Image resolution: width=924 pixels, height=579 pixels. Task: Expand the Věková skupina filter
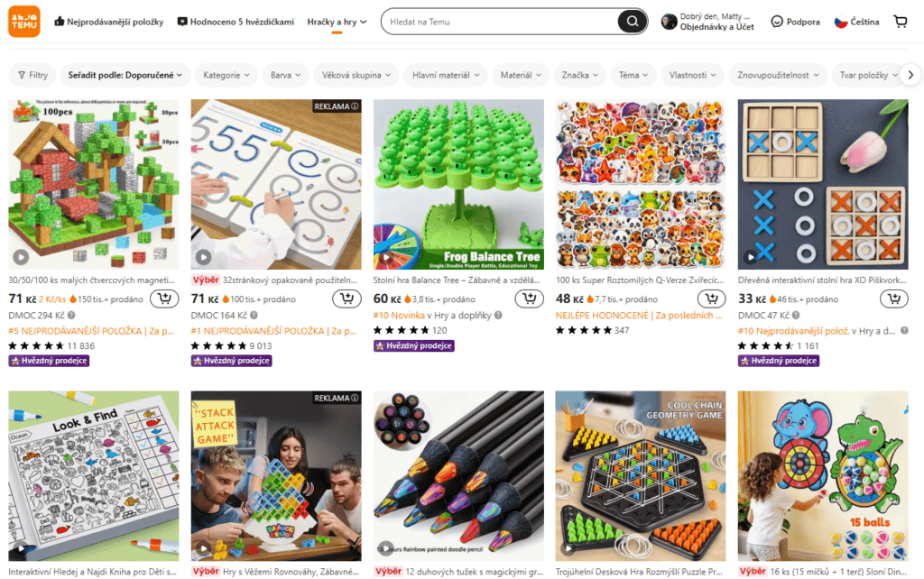[x=356, y=75]
